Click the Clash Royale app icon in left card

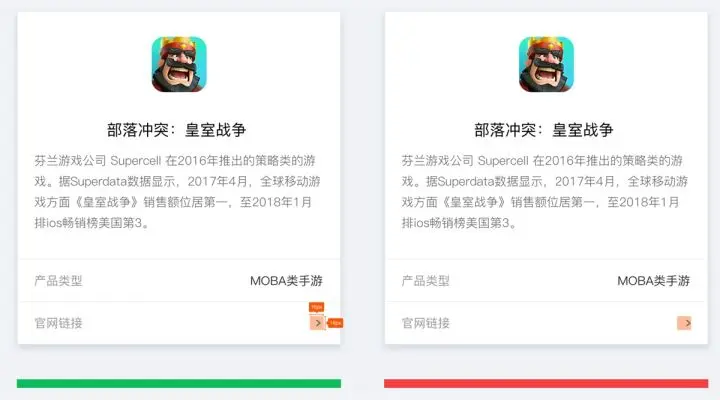point(179,64)
